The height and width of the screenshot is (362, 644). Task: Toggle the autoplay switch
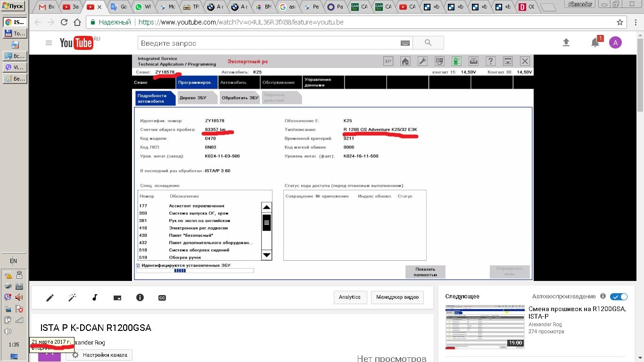(x=619, y=296)
